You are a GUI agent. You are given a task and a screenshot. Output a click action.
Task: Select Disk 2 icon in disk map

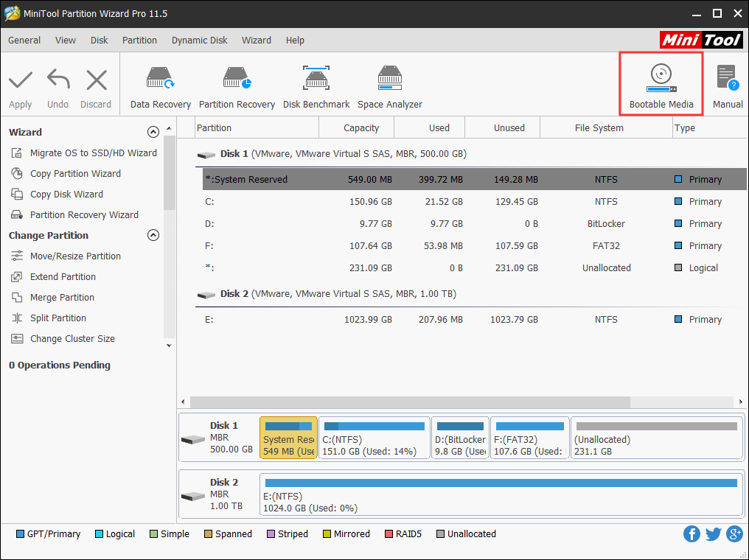(x=193, y=497)
